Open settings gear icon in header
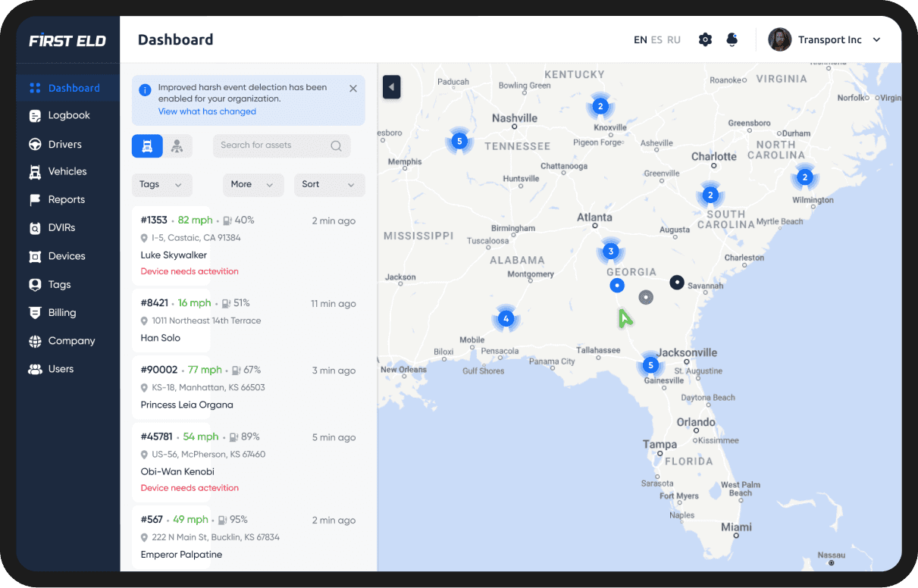The height and width of the screenshot is (588, 918). [x=705, y=39]
